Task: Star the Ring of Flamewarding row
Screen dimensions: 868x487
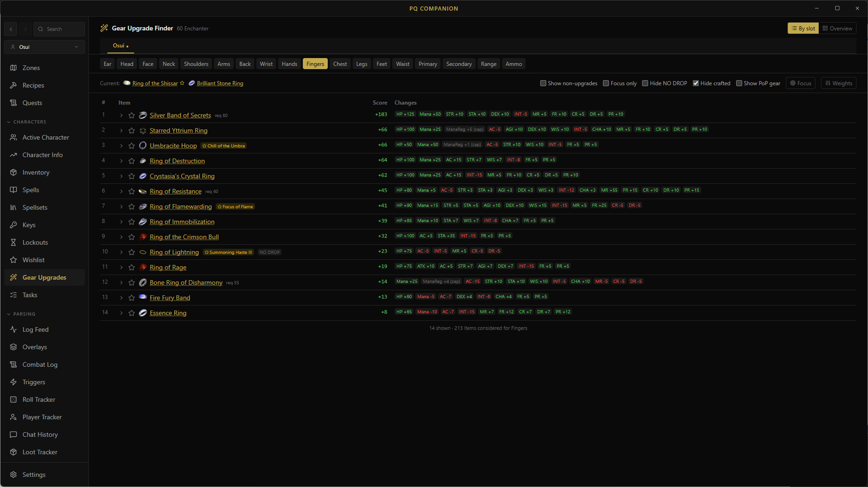Action: (x=131, y=206)
